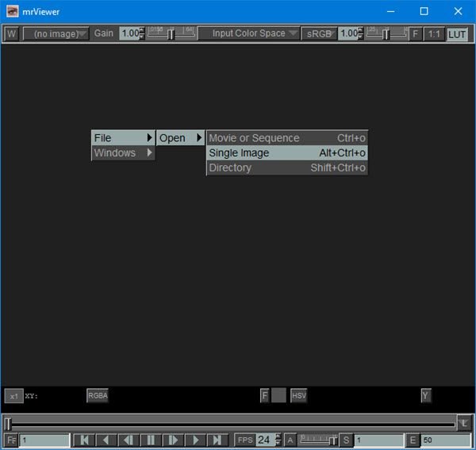Click the E end frame button
The width and height of the screenshot is (476, 450).
[413, 440]
